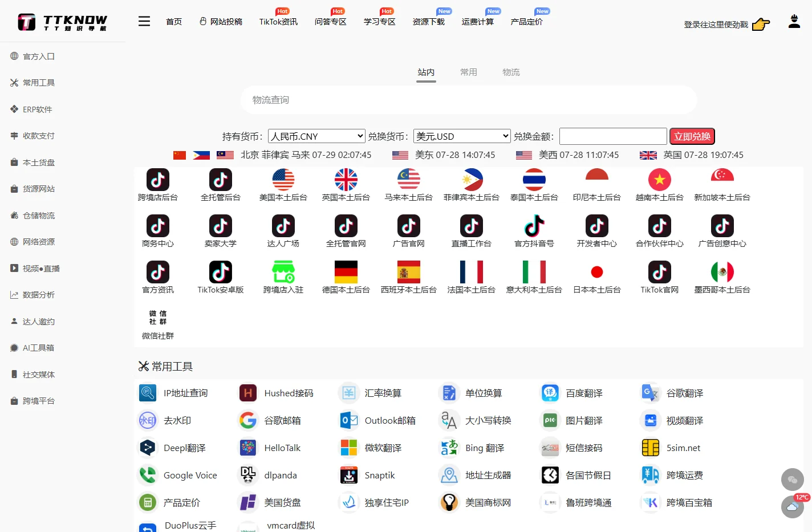The height and width of the screenshot is (532, 812).
Task: Open the 全托管后台 icon
Action: pos(221,180)
